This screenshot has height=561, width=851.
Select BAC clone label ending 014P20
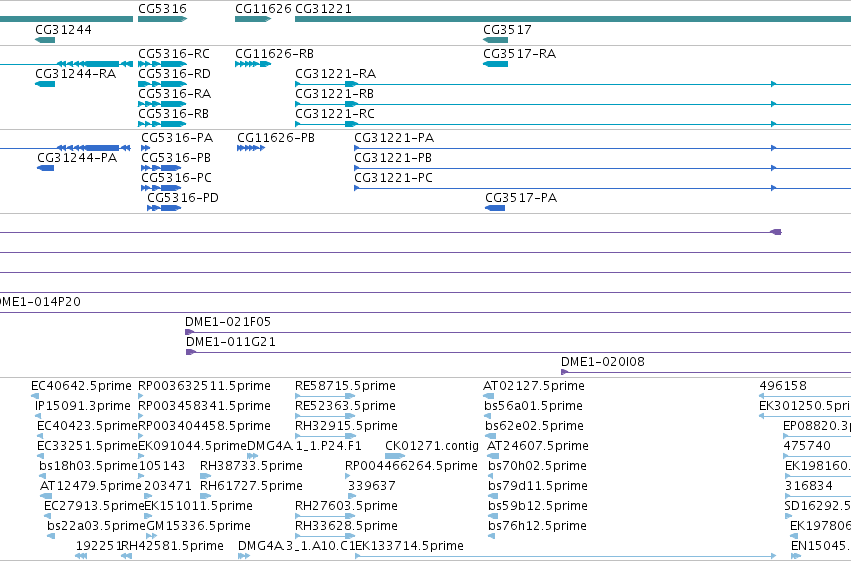(x=39, y=302)
